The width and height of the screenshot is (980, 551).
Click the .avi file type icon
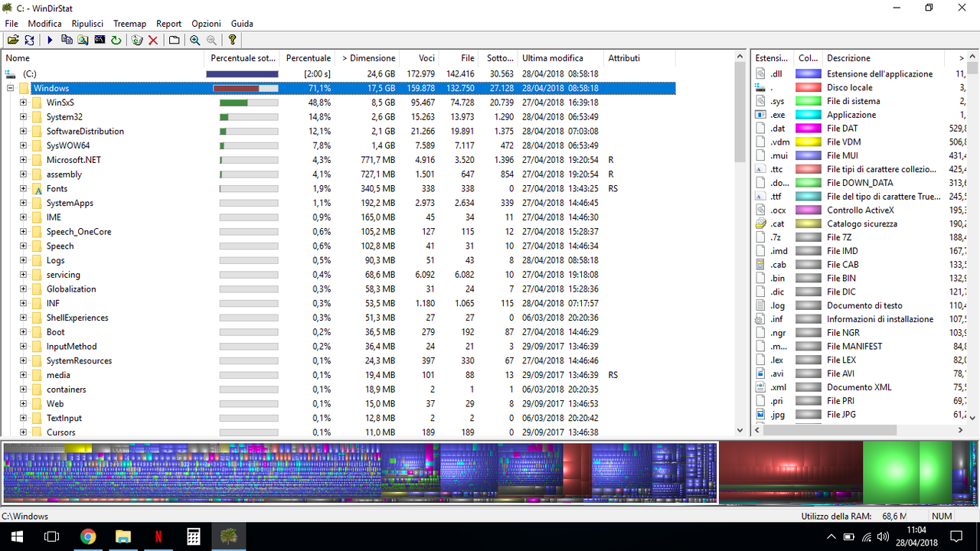click(761, 373)
